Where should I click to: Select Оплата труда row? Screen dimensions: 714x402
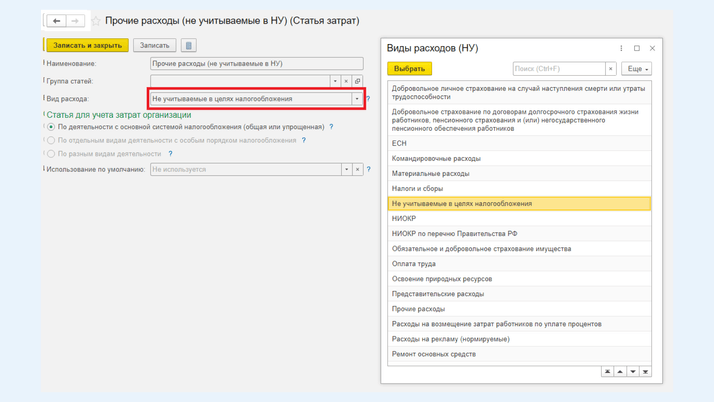coord(519,264)
